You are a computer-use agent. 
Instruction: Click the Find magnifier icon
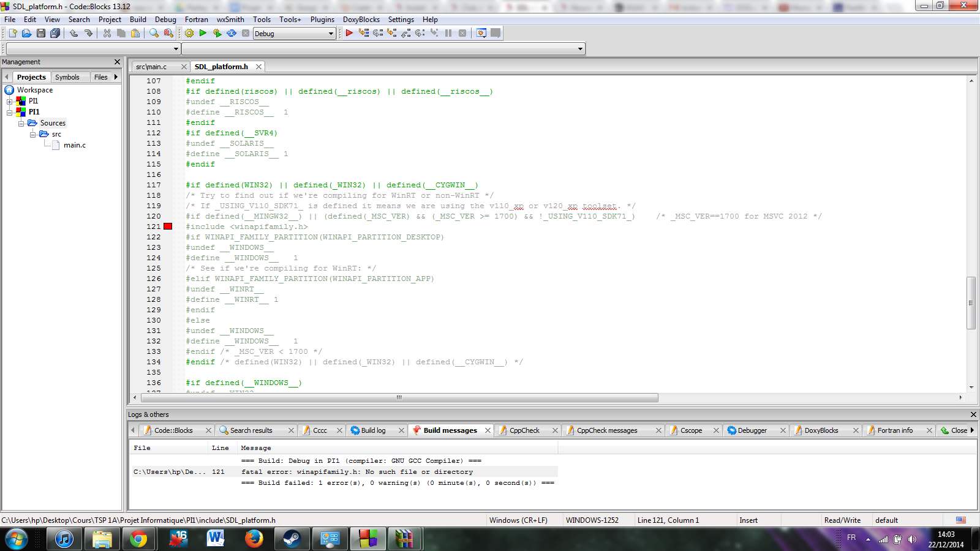pos(154,33)
